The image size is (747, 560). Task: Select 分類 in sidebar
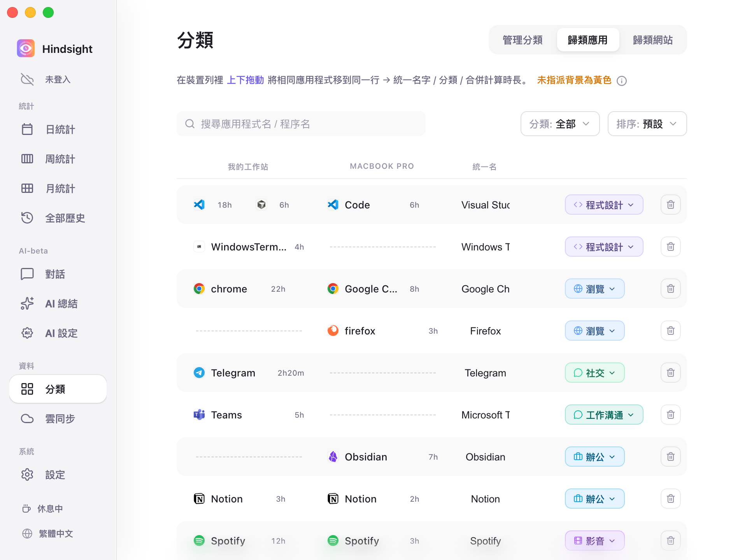pos(58,389)
